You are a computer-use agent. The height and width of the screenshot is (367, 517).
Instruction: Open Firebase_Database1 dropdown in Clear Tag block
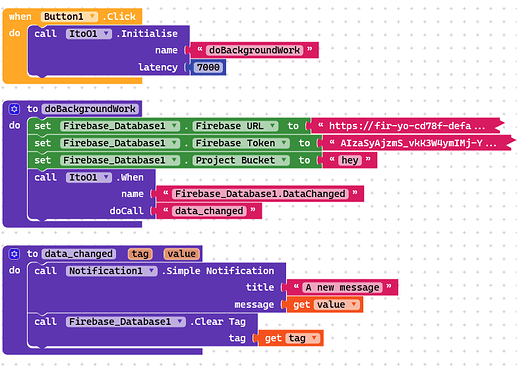pyautogui.click(x=126, y=322)
